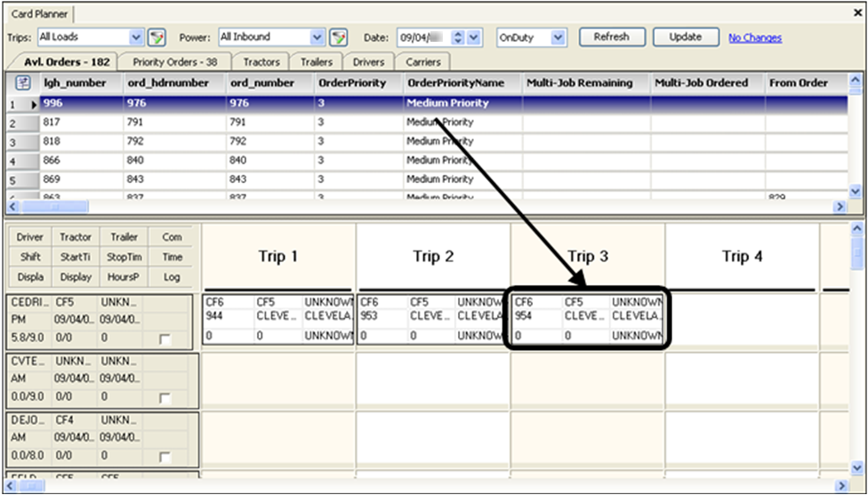Open the Trips All Loads dropdown
868x495 pixels.
point(136,37)
